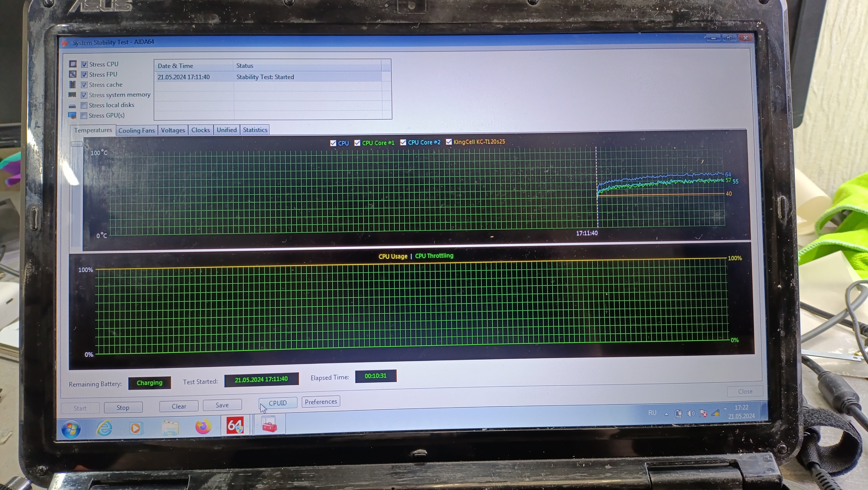The height and width of the screenshot is (490, 868).
Task: Open Windows Media Player taskbar icon
Action: (x=136, y=428)
